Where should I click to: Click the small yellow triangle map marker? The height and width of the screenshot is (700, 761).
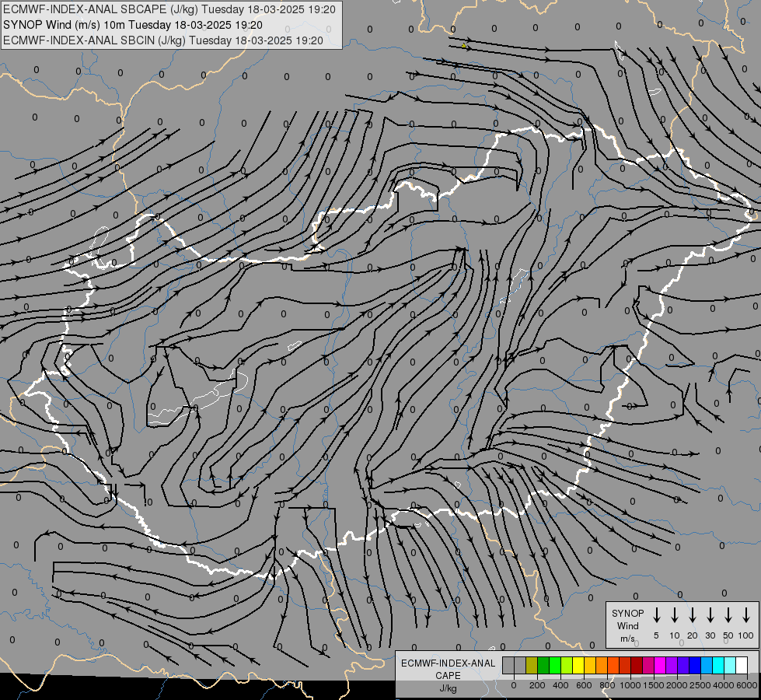[x=464, y=46]
